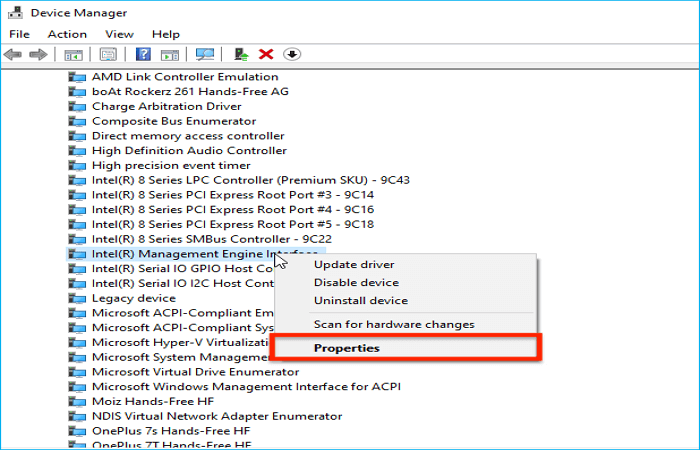Choose Update driver from the context menu
This screenshot has height=450, width=700.
[x=354, y=265]
